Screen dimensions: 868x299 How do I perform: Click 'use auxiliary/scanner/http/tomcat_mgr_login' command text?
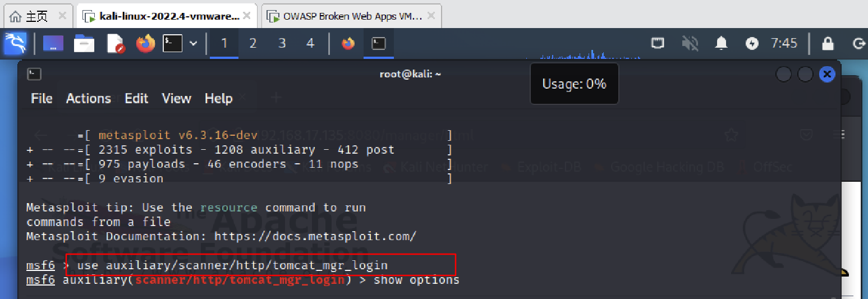click(x=232, y=265)
